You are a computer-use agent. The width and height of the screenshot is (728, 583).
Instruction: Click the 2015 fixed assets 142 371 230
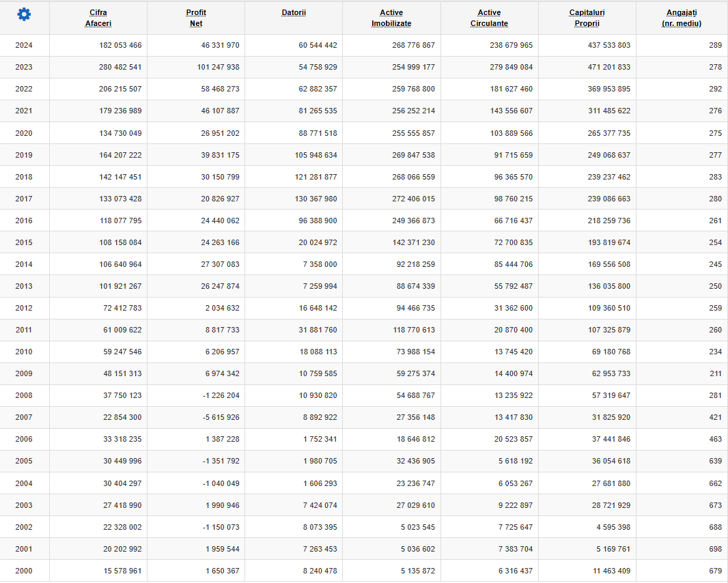414,242
